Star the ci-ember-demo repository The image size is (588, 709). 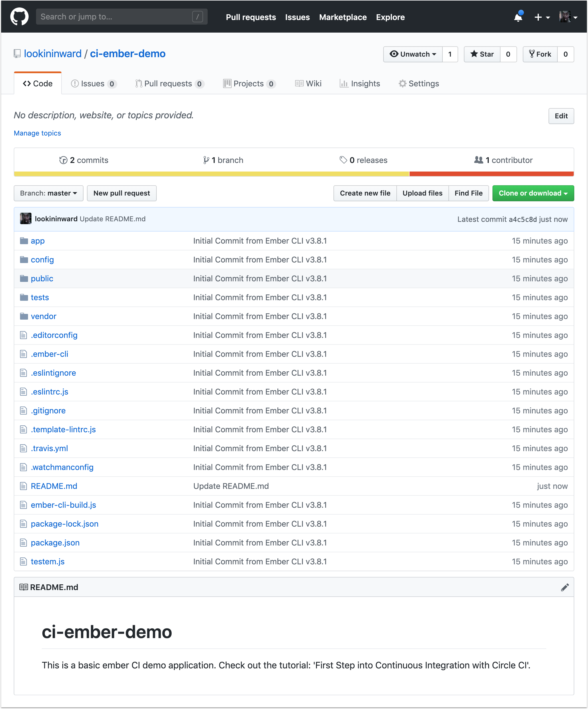click(x=482, y=54)
